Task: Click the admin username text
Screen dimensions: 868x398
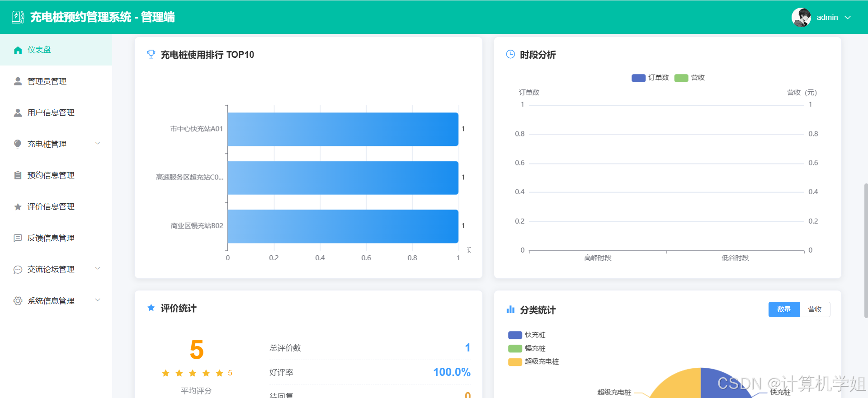Action: (827, 17)
